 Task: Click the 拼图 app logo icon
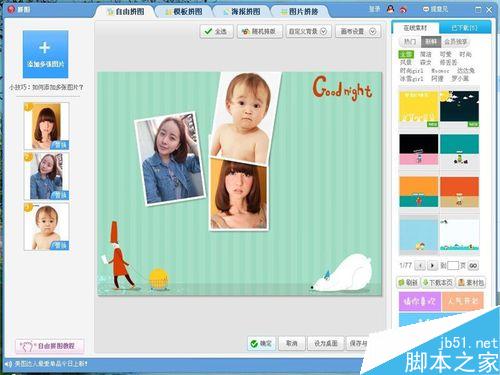12,9
